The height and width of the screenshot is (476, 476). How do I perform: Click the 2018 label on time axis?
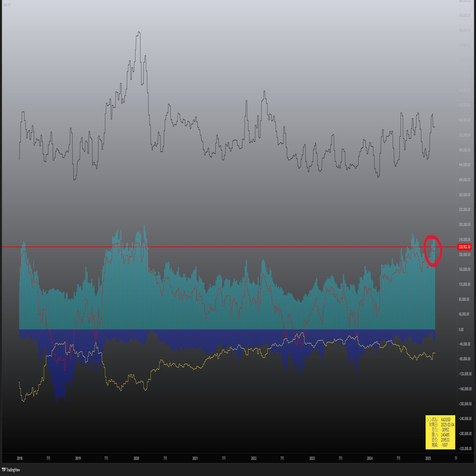tap(19, 458)
